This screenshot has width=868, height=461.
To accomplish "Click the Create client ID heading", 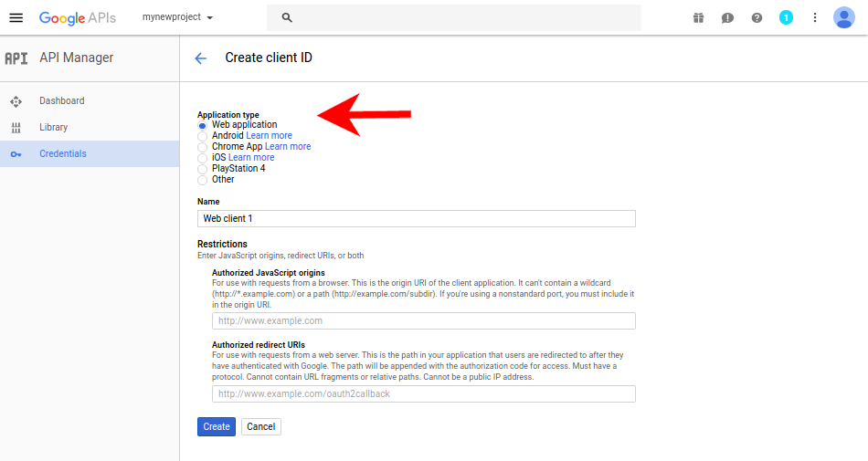I will (x=269, y=58).
